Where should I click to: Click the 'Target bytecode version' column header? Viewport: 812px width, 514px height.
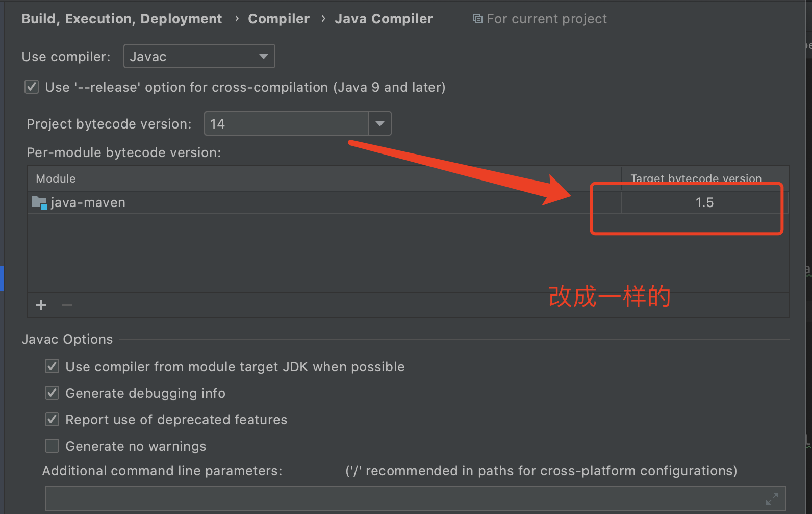696,178
